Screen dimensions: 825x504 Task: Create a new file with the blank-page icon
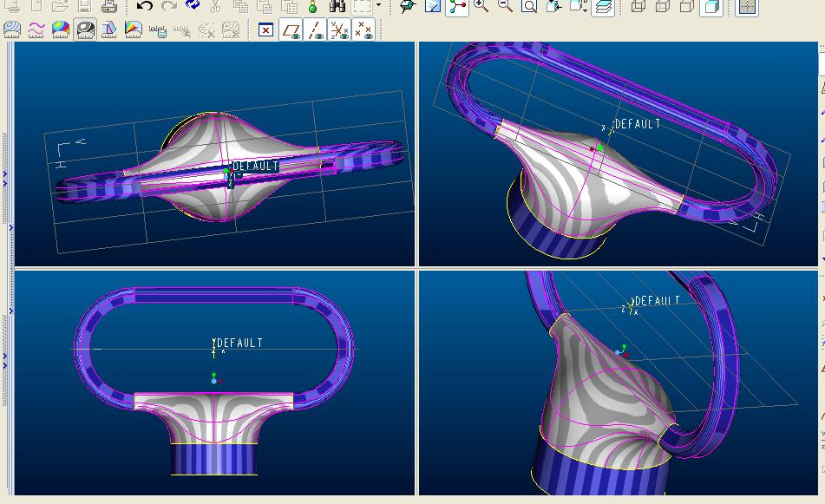pos(36,6)
